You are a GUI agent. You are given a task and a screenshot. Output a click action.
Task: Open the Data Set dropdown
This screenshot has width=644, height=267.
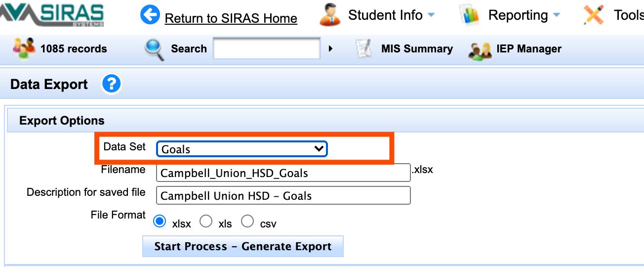pos(242,149)
